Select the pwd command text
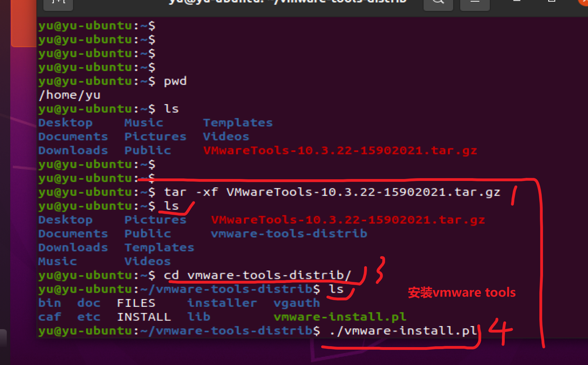Image resolution: width=588 pixels, height=365 pixels. click(x=175, y=81)
